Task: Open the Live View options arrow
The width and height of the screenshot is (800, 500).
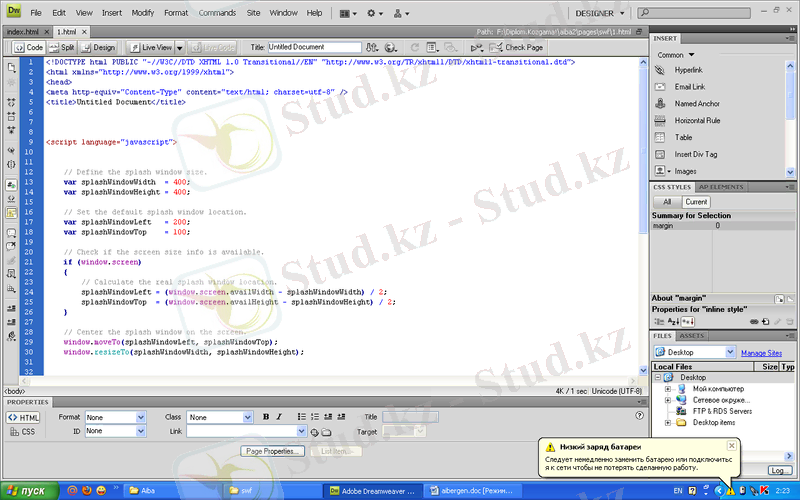Action: click(x=180, y=47)
